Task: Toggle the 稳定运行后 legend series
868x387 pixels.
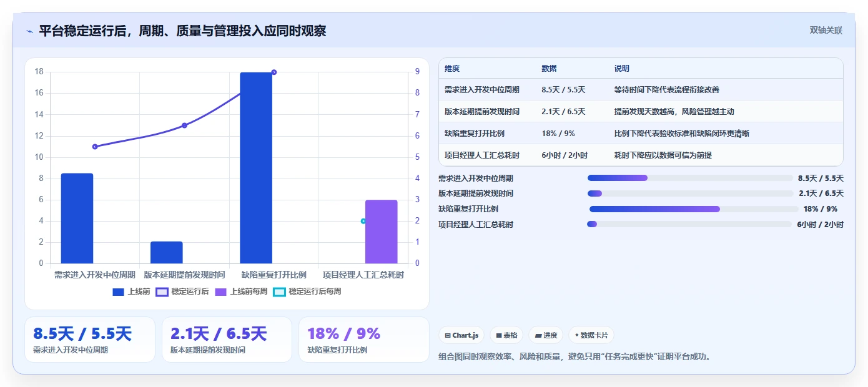Action: tap(182, 291)
